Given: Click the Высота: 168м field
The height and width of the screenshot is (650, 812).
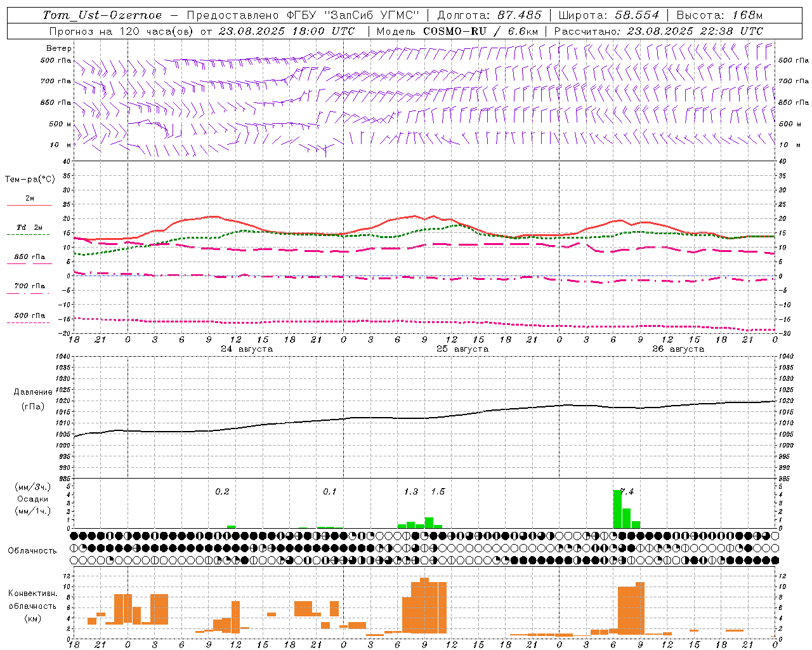Looking at the screenshot, I should pyautogui.click(x=719, y=15).
